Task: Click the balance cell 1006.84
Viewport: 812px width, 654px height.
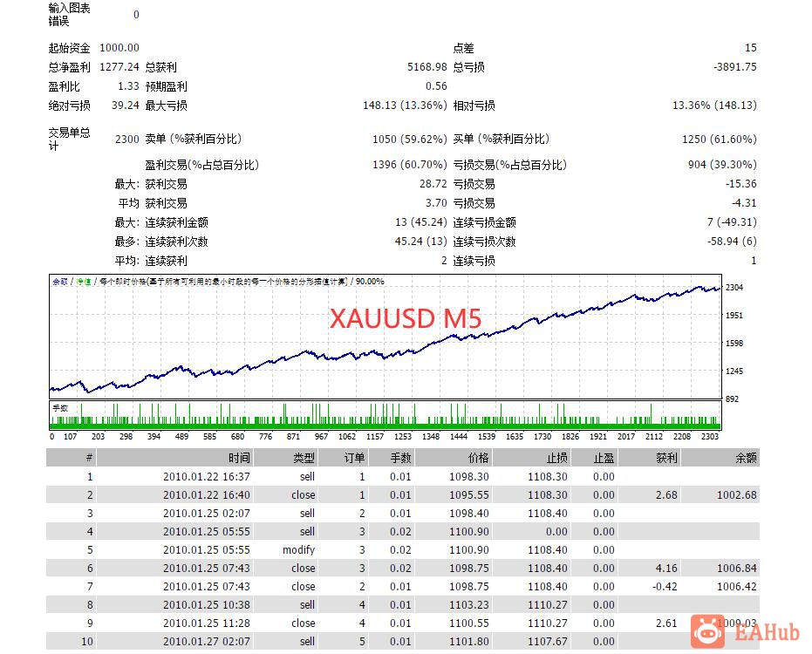Action: [x=737, y=568]
